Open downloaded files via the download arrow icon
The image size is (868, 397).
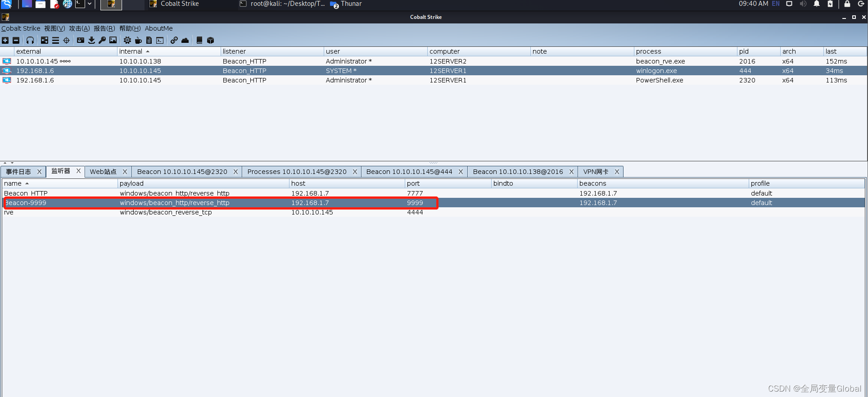coord(91,41)
